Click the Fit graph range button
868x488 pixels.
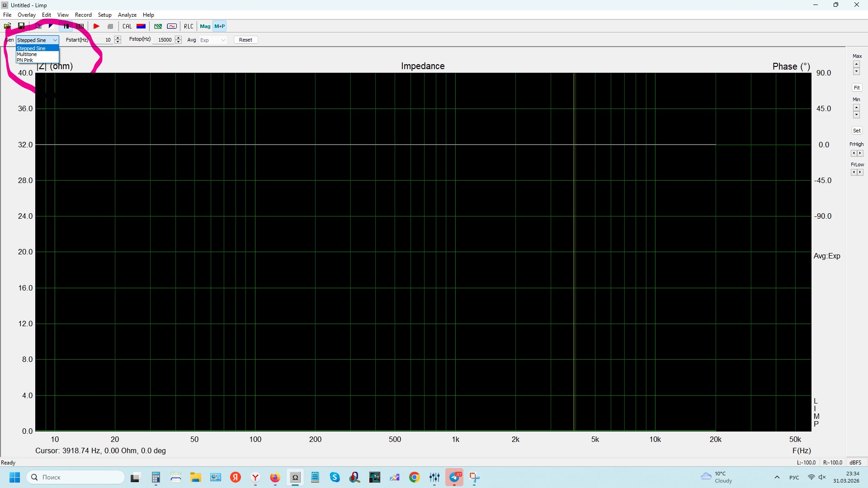(x=857, y=88)
